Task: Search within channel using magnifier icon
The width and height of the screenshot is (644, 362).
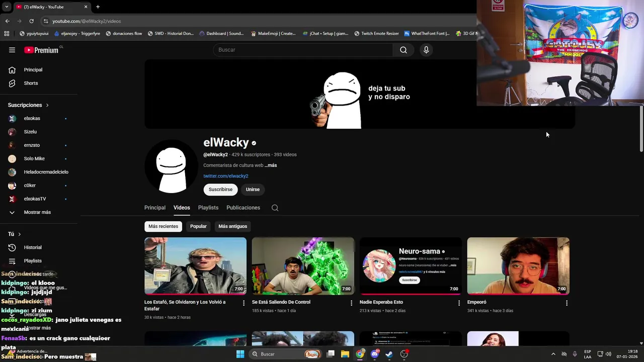Action: (x=275, y=208)
